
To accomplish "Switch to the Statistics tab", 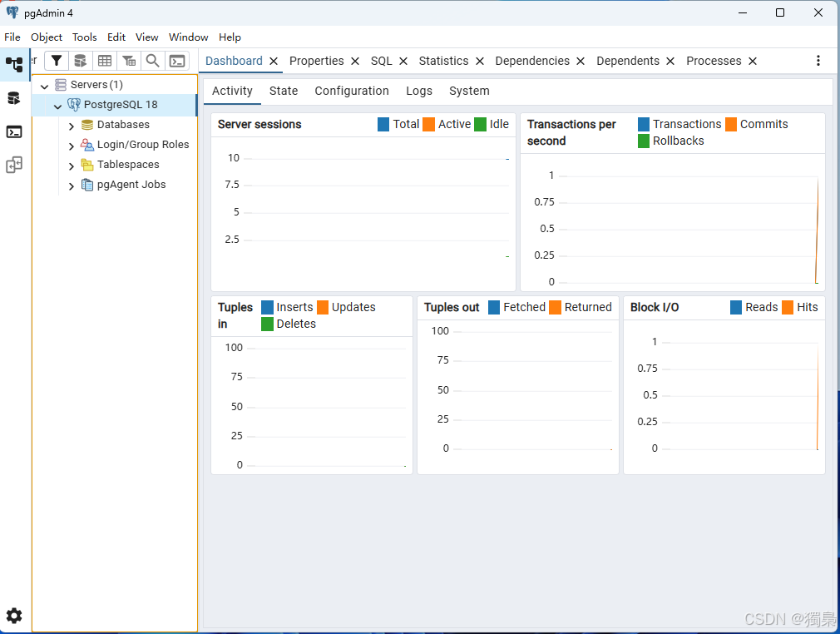I will click(x=443, y=61).
